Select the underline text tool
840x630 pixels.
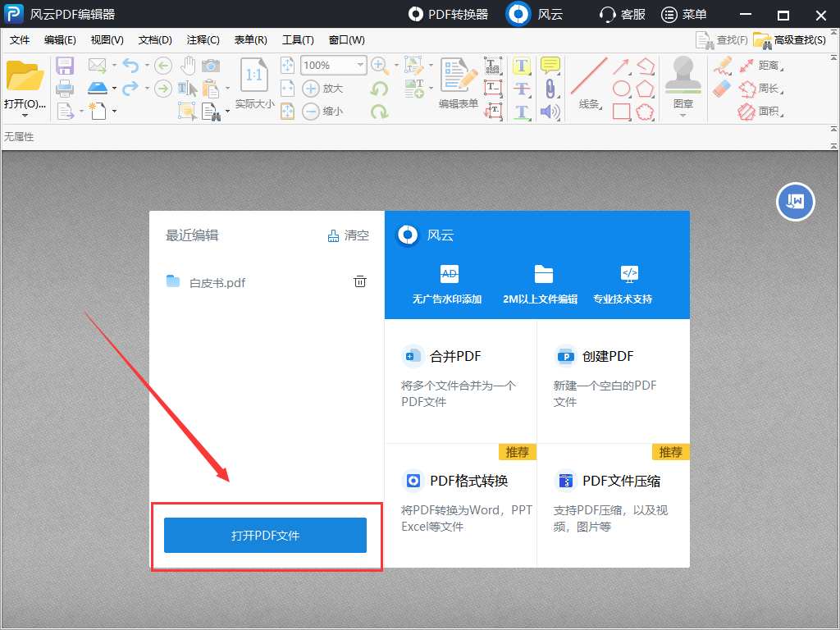pos(521,112)
